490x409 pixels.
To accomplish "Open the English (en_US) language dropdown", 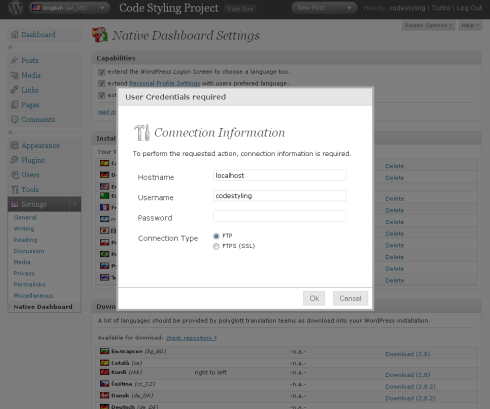I will click(69, 8).
